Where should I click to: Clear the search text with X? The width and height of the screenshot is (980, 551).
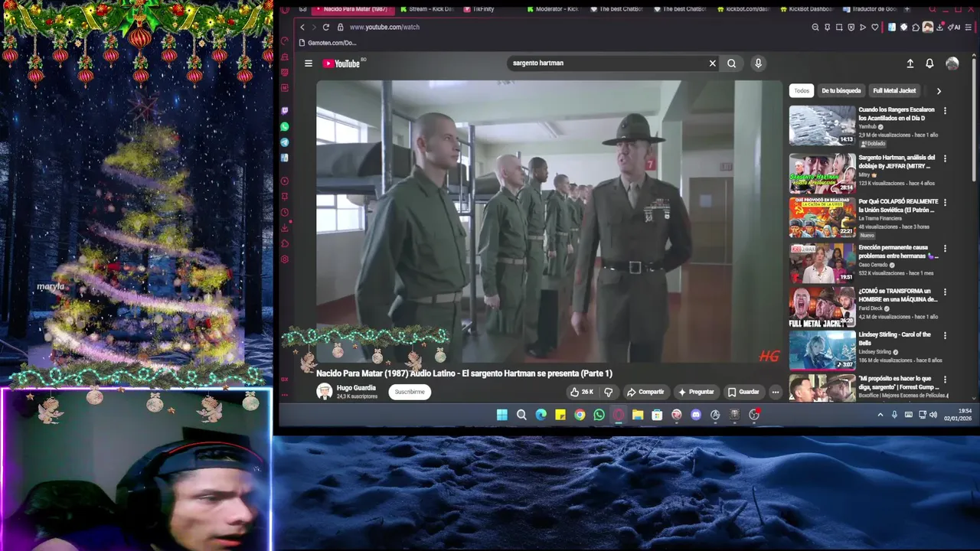[x=712, y=64]
